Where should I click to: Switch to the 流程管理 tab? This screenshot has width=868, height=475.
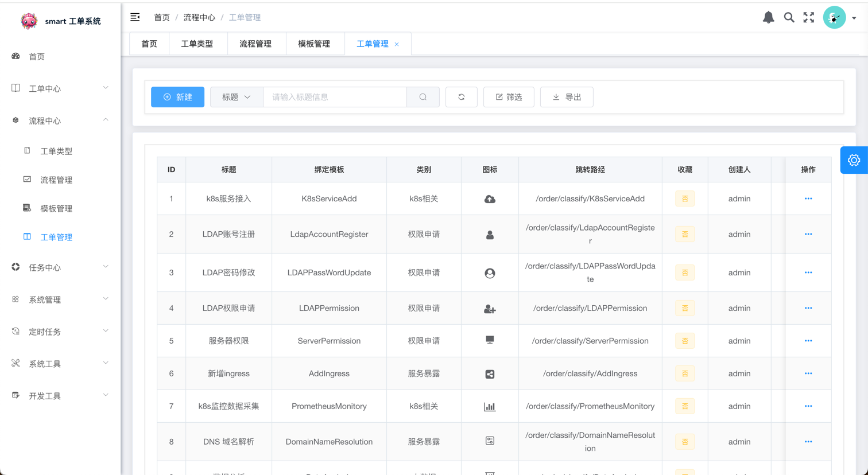[255, 44]
